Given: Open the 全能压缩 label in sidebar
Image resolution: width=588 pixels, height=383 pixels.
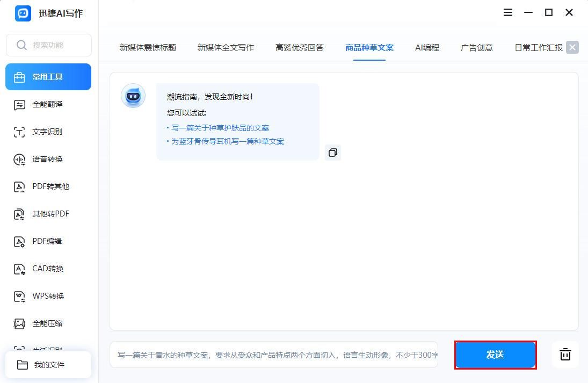Looking at the screenshot, I should 47,323.
